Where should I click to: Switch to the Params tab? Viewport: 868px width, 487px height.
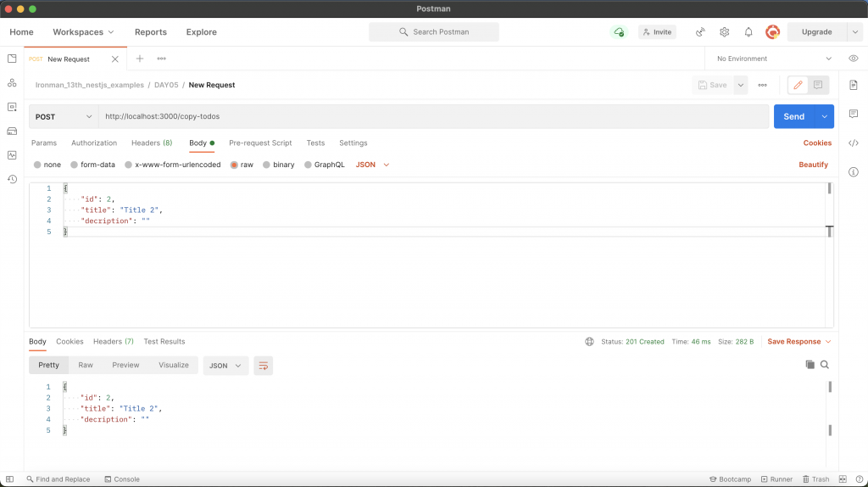pos(44,143)
